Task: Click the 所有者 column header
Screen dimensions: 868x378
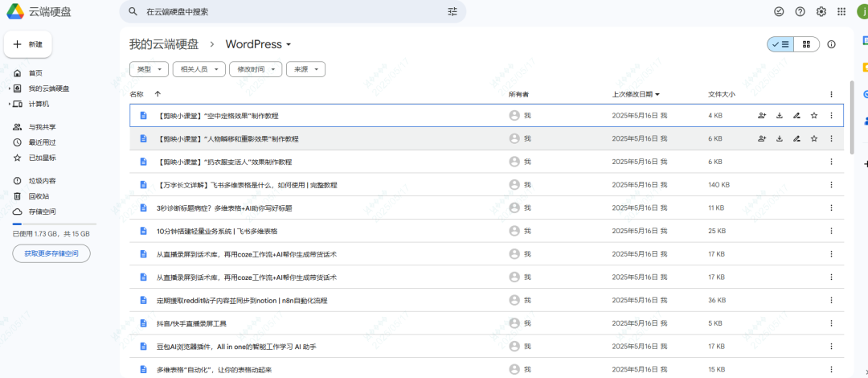Action: 518,94
